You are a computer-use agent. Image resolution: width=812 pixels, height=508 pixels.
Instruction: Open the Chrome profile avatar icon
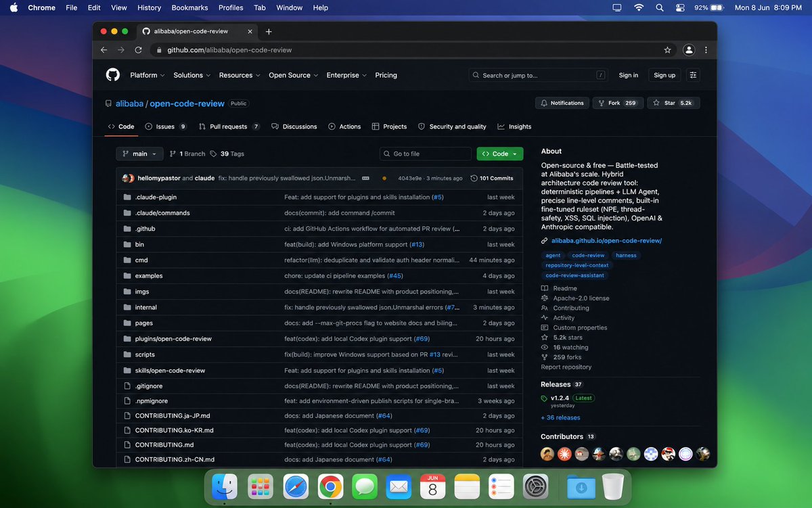pyautogui.click(x=689, y=50)
